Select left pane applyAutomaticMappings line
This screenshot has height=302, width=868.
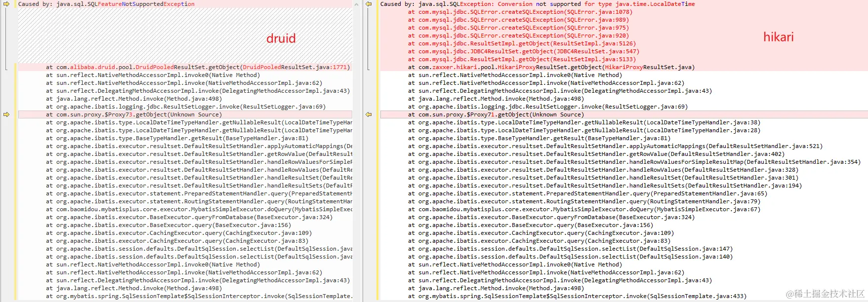(x=199, y=146)
